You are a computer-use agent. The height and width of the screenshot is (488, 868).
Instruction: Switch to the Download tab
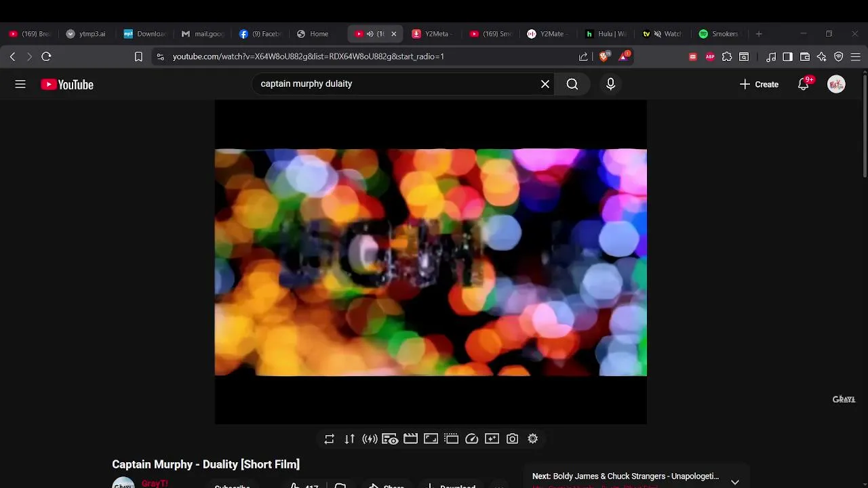point(144,34)
